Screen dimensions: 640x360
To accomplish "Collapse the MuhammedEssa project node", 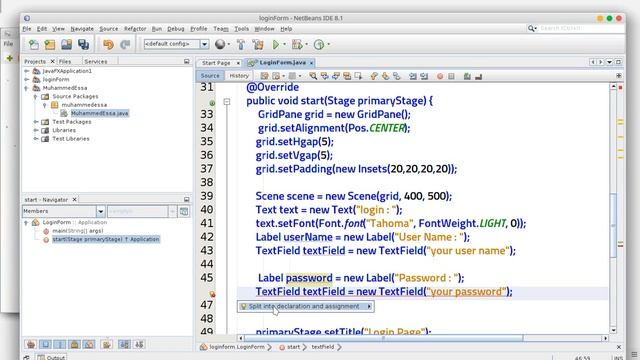I will click(x=27, y=88).
